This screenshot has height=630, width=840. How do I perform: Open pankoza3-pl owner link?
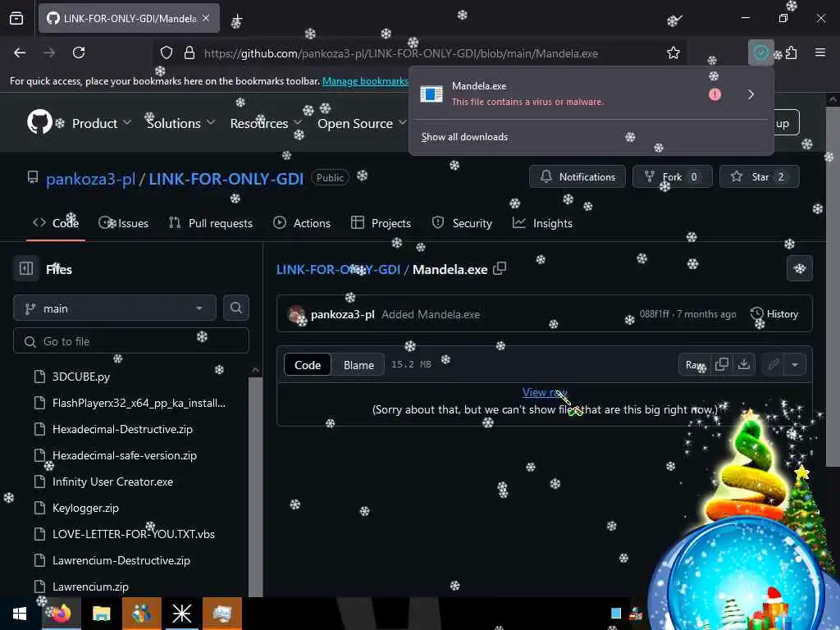(90, 178)
